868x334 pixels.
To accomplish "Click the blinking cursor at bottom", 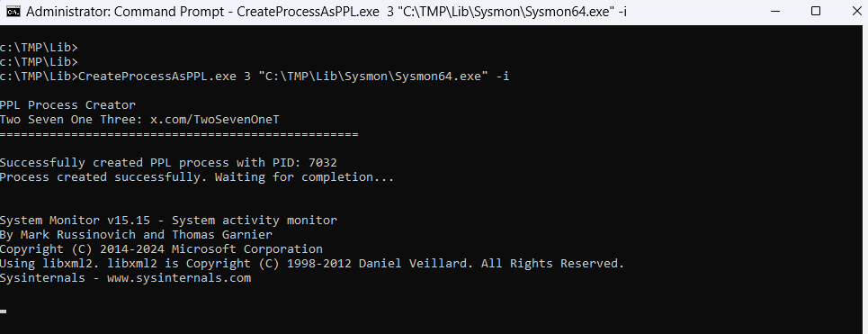I will (x=4, y=311).
